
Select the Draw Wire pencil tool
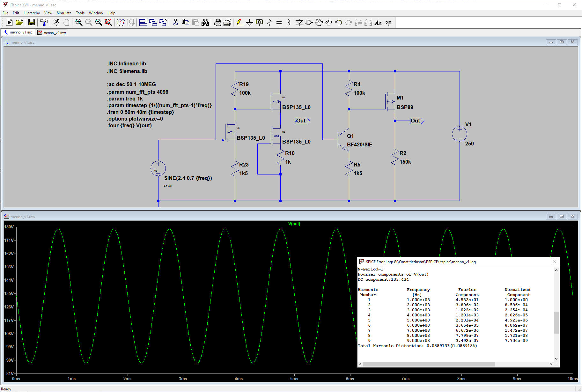click(x=240, y=22)
